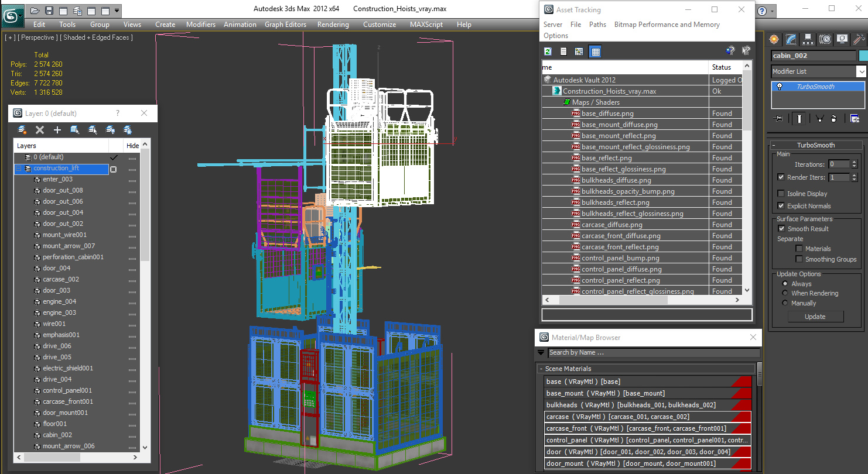Open Paths menu in Asset Tracking
Image resolution: width=868 pixels, height=474 pixels.
(x=597, y=25)
